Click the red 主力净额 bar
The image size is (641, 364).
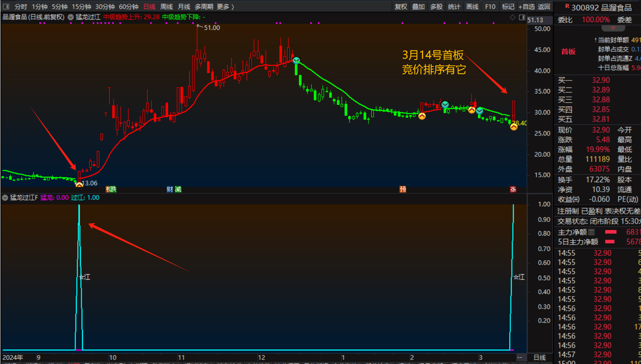pyautogui.click(x=611, y=232)
